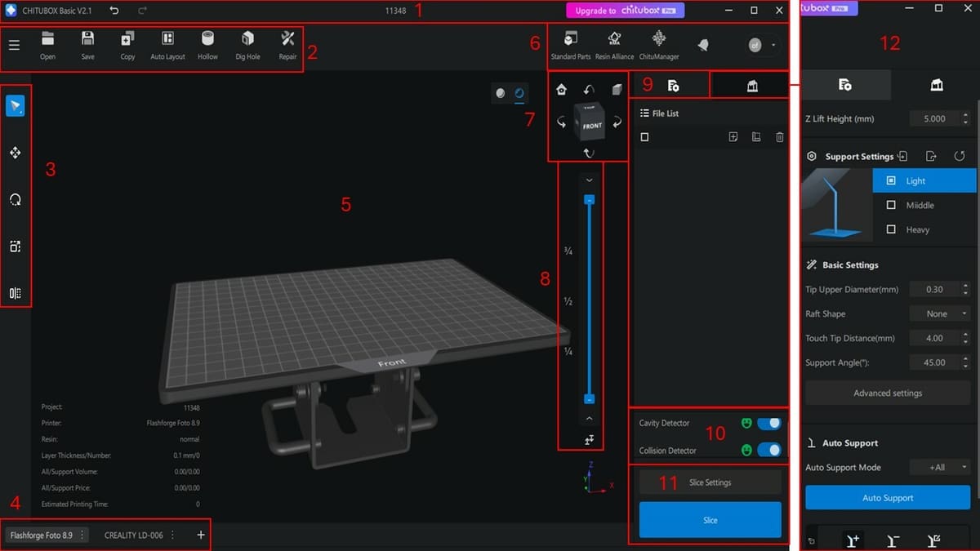
Task: Click the top handle of layer slider
Action: tap(589, 199)
